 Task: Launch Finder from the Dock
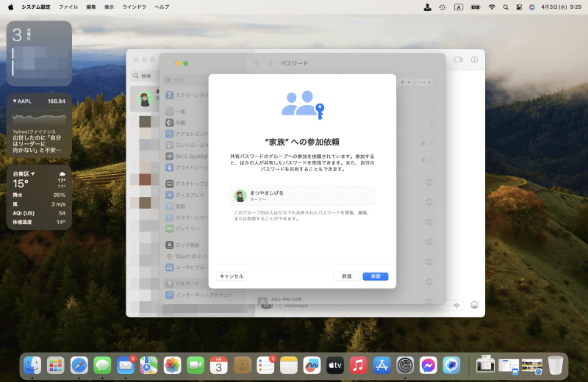point(32,365)
